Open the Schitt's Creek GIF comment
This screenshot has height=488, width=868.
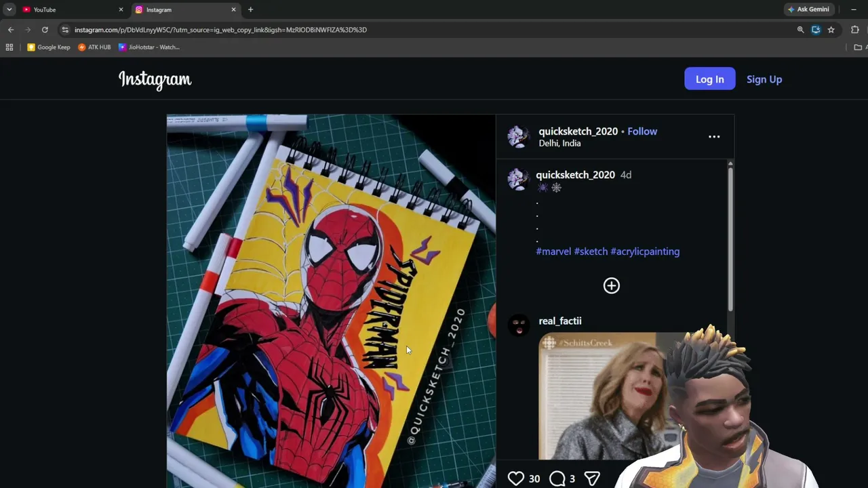(604, 396)
